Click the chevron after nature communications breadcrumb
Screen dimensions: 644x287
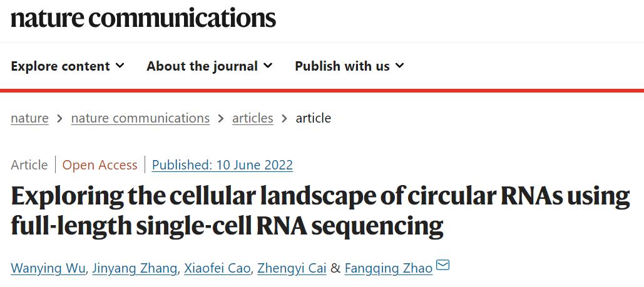click(x=221, y=119)
